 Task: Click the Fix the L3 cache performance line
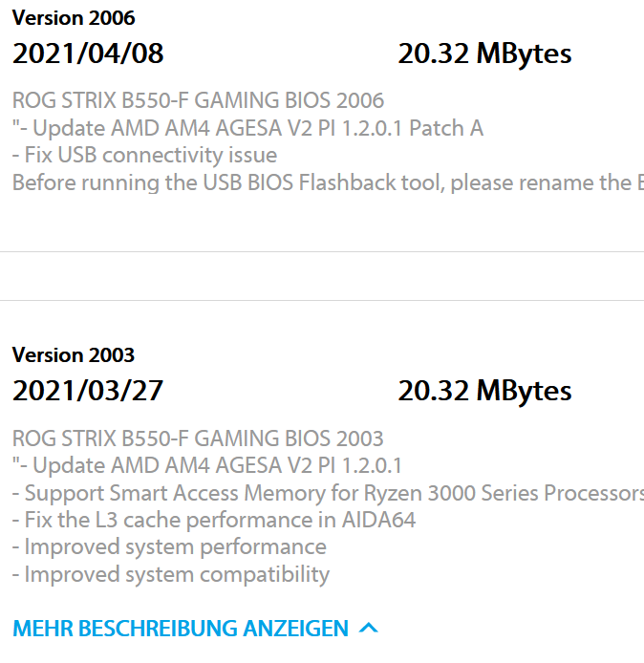pyautogui.click(x=214, y=520)
